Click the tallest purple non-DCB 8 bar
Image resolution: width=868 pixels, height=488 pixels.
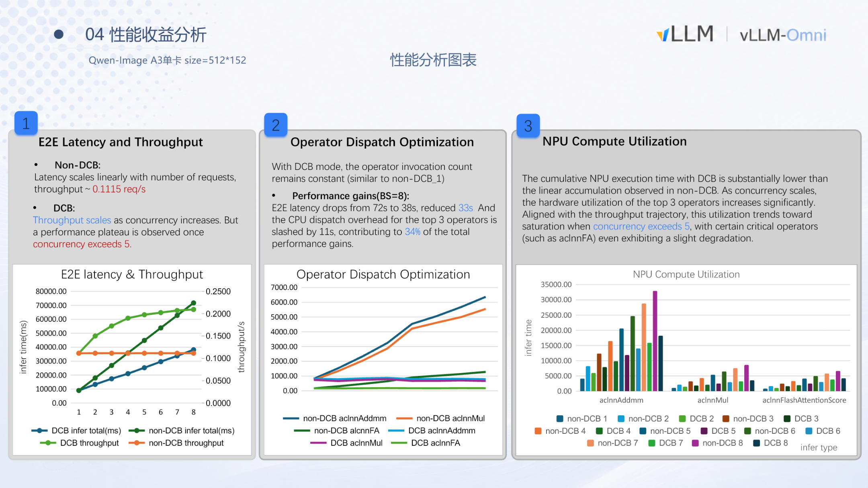coord(655,341)
